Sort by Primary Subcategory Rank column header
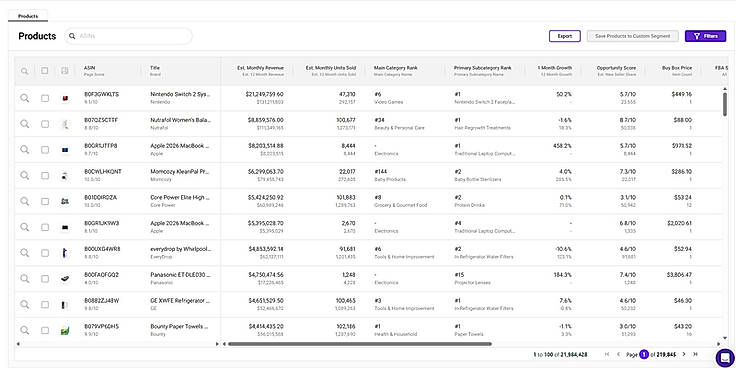The width and height of the screenshot is (736, 368). coord(483,68)
